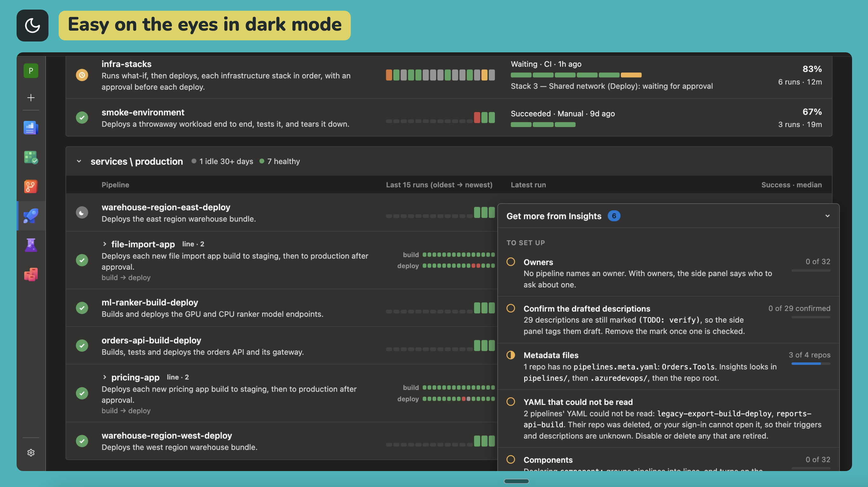This screenshot has width=868, height=487.
Task: Click warehouse-region-west-deploy success status icon
Action: [x=82, y=441]
